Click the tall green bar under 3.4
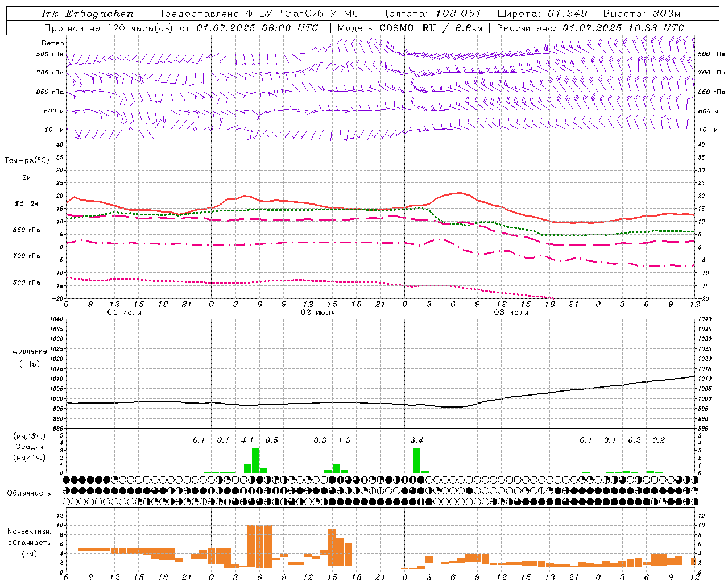The height and width of the screenshot is (582, 728). [417, 460]
